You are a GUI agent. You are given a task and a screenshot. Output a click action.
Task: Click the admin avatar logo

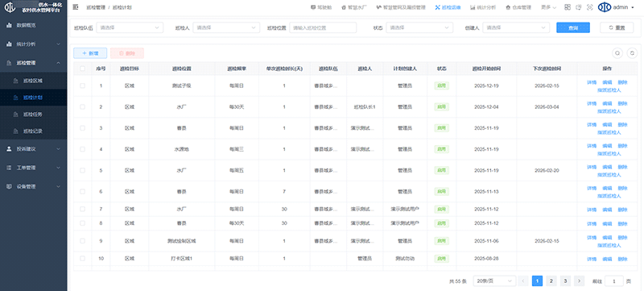pyautogui.click(x=605, y=7)
